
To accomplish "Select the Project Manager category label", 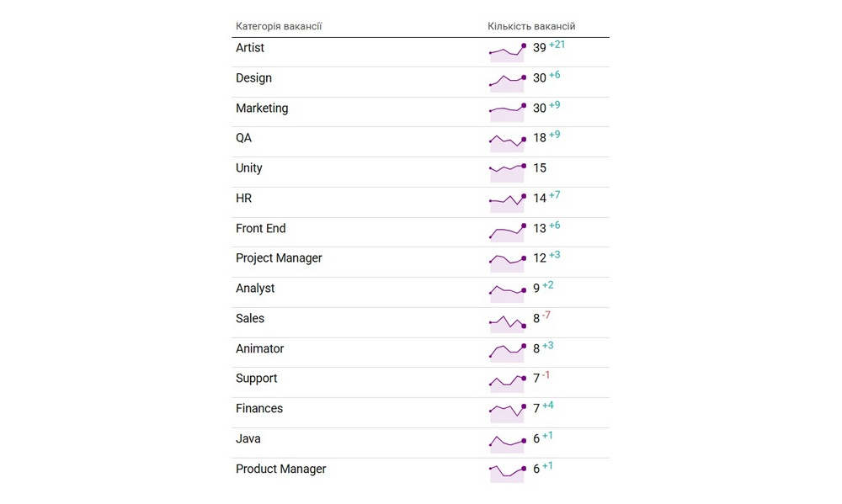I will click(279, 258).
